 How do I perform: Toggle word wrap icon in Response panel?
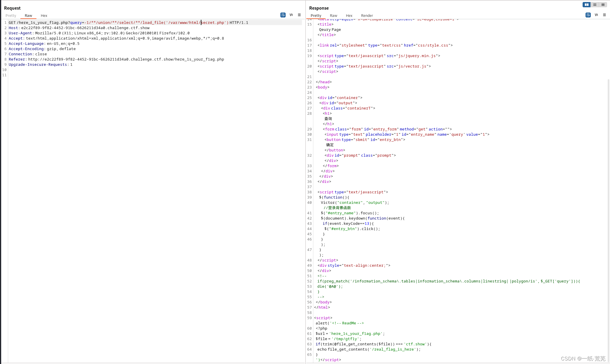[x=588, y=15]
